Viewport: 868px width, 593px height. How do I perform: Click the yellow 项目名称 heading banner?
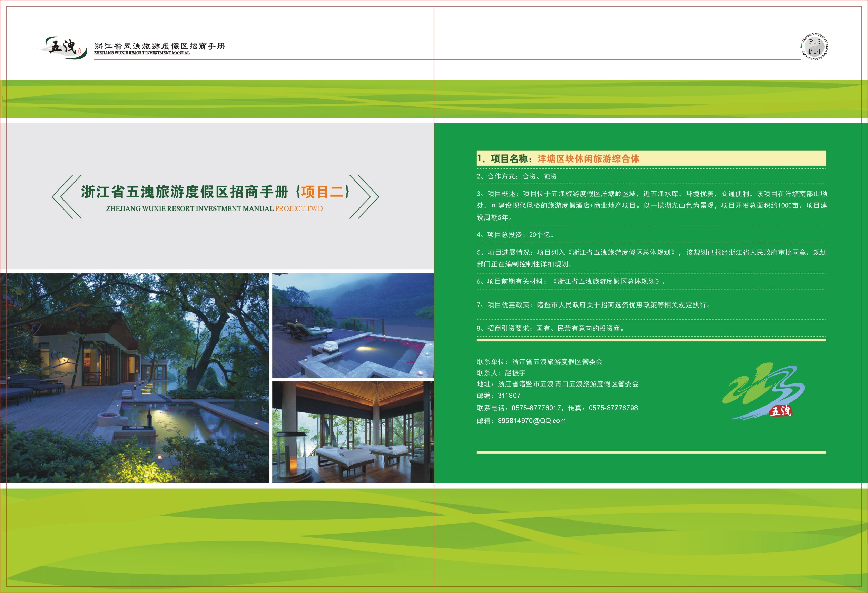[x=651, y=158]
